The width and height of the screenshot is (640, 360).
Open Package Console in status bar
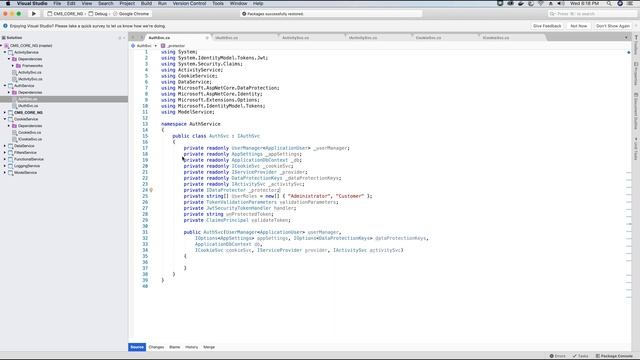click(614, 356)
